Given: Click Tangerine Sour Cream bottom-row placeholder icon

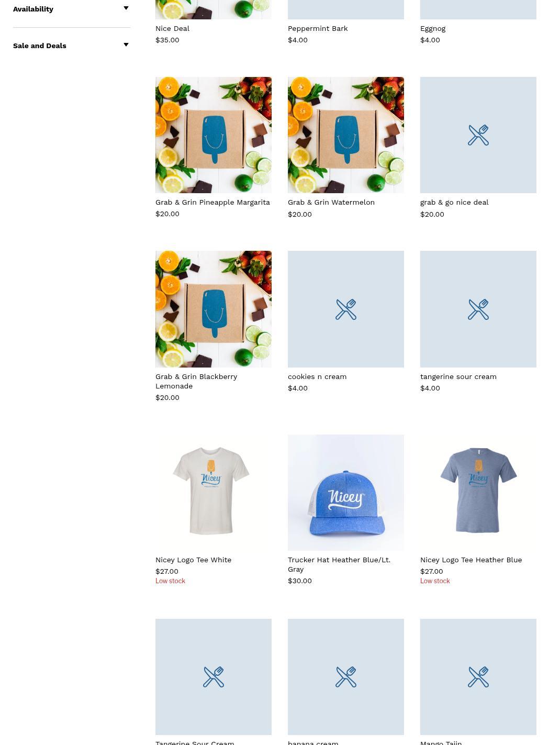Looking at the screenshot, I should [x=214, y=677].
